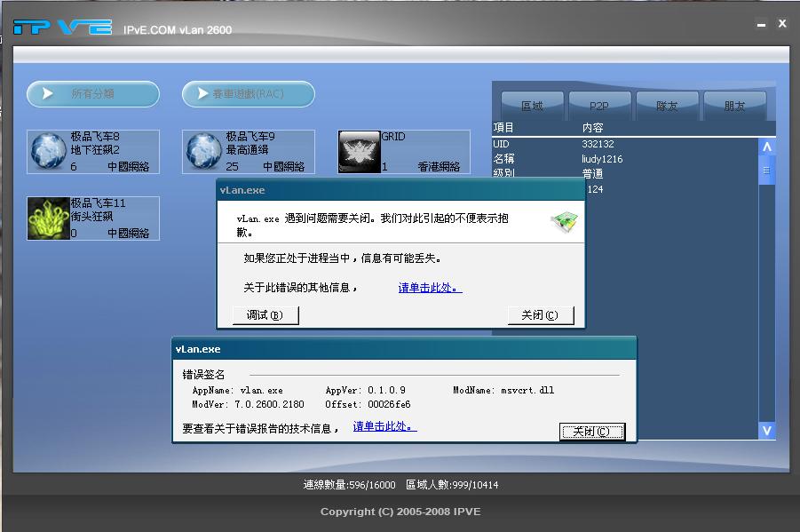Screen dimensions: 800x532
Task: Click the 名稱 value liudy1216
Action: click(x=602, y=159)
